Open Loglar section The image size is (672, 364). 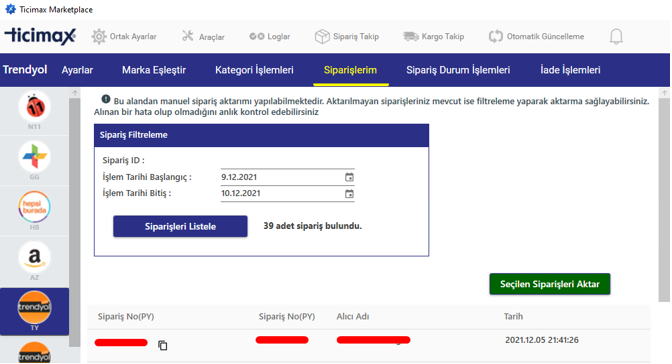(x=270, y=36)
